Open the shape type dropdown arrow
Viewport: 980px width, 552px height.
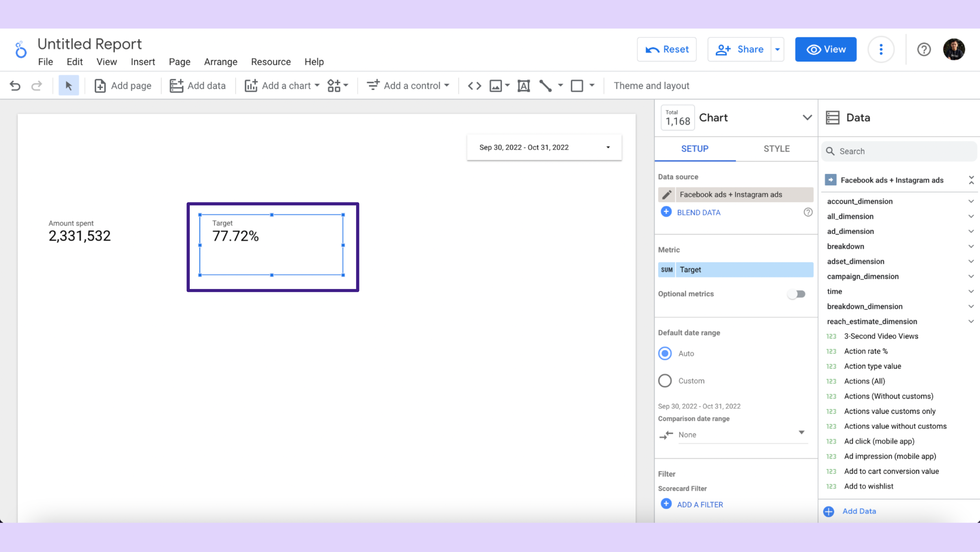592,85
